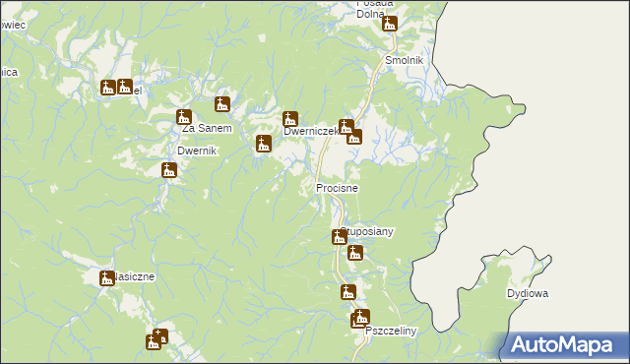Image resolution: width=630 pixels, height=364 pixels.
Task: Click the right church icon of the western pair
Action: 125,87
